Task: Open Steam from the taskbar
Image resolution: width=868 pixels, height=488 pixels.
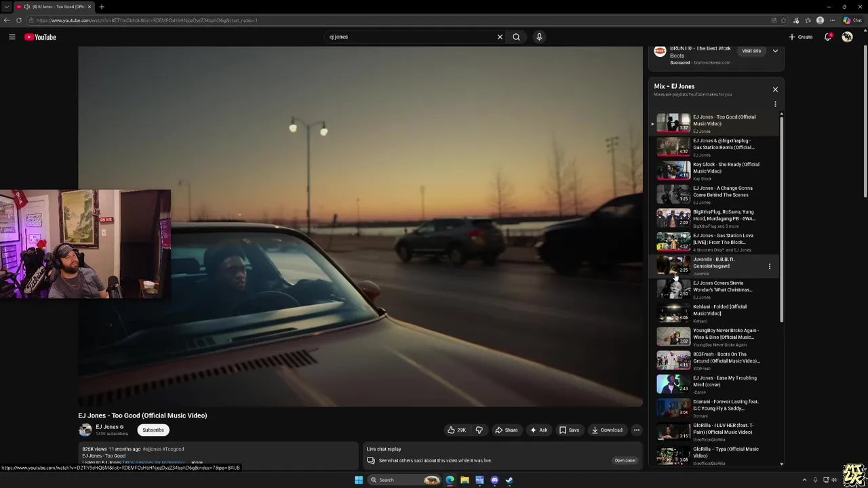Action: (x=509, y=480)
